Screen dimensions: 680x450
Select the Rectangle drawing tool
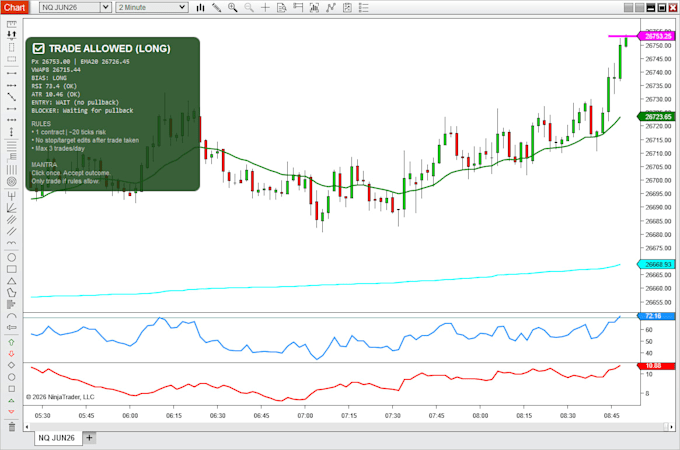12,269
